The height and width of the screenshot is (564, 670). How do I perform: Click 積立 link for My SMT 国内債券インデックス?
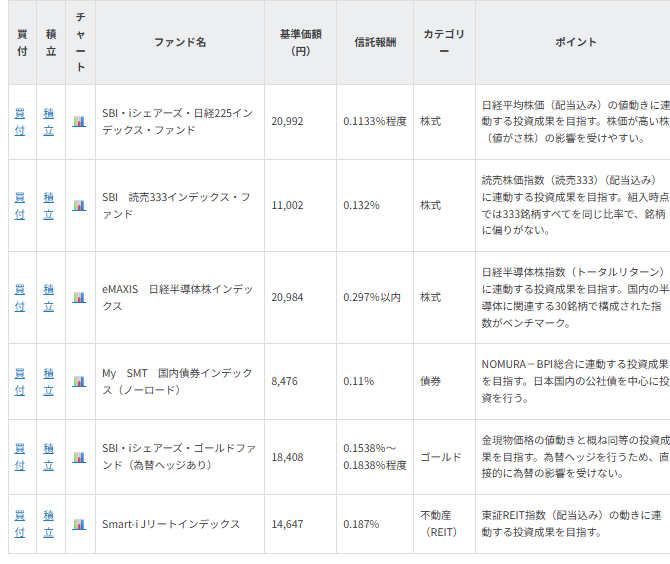point(49,381)
